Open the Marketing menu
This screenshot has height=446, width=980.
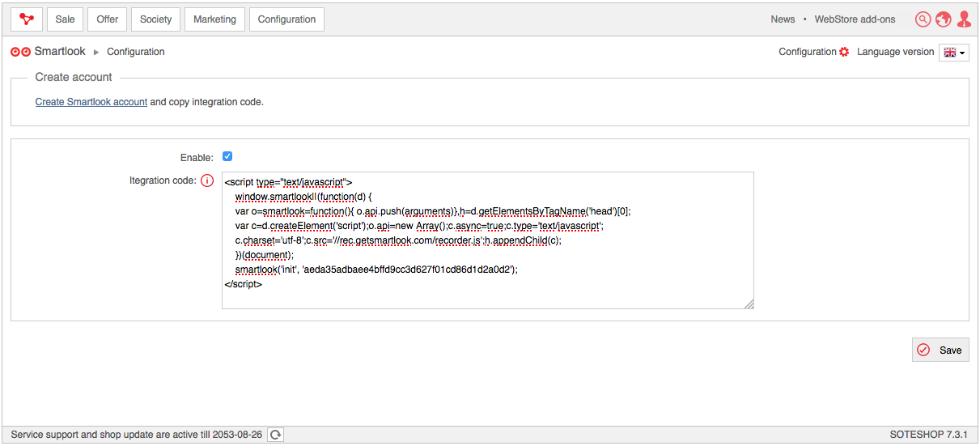point(214,19)
